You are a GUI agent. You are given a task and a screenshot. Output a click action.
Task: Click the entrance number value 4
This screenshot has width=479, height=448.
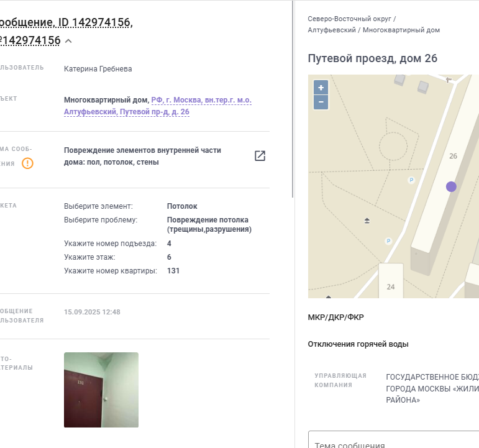coord(169,244)
